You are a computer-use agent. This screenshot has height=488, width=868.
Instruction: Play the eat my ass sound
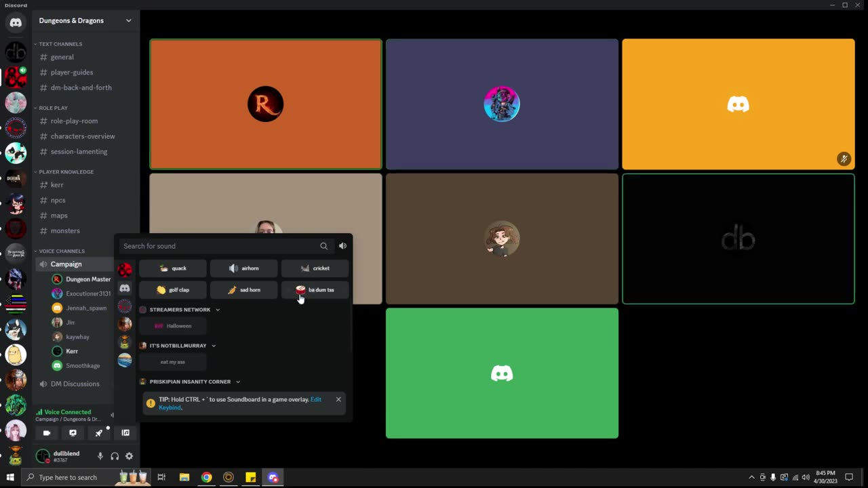click(173, 362)
